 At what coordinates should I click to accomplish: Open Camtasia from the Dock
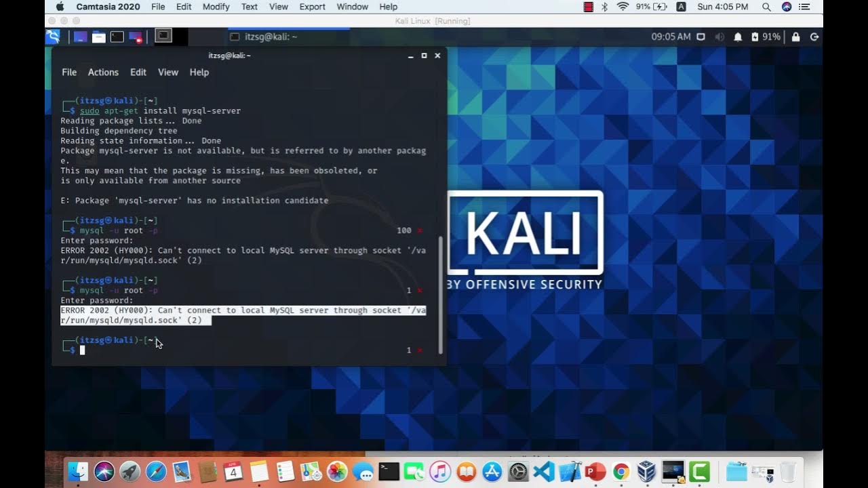(699, 471)
